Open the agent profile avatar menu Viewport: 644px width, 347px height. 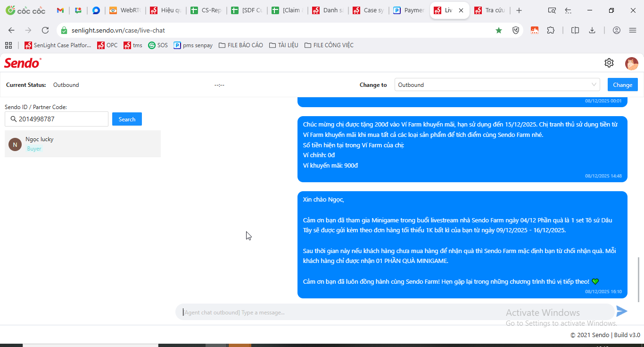click(631, 63)
